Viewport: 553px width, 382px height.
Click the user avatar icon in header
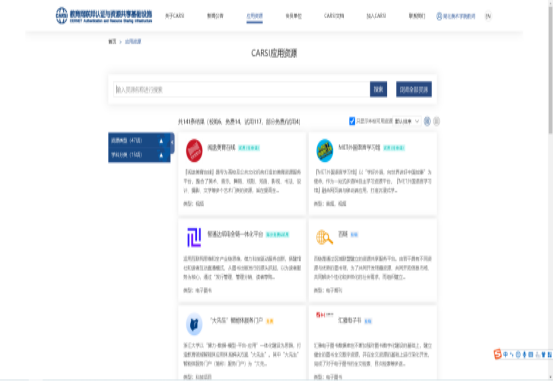(x=439, y=16)
